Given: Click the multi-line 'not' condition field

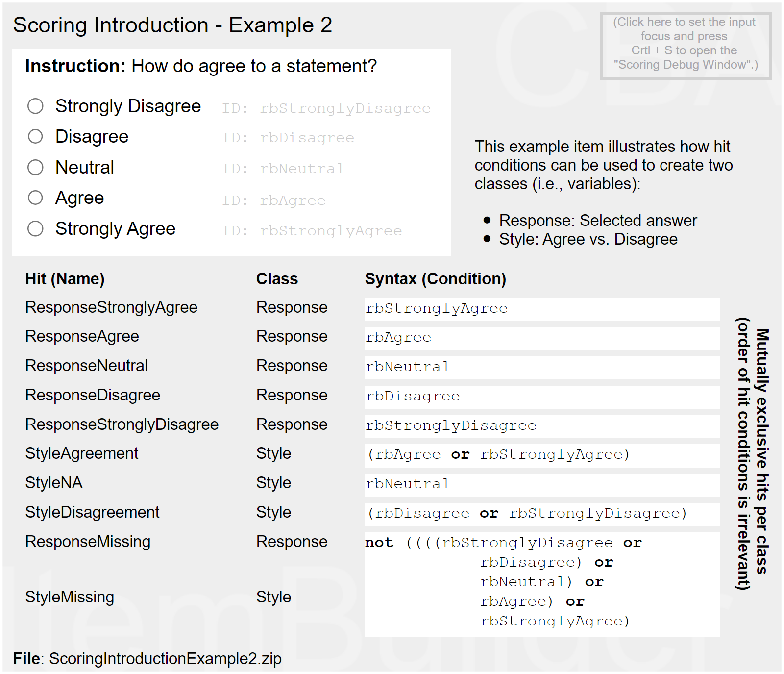Looking at the screenshot, I should (541, 583).
